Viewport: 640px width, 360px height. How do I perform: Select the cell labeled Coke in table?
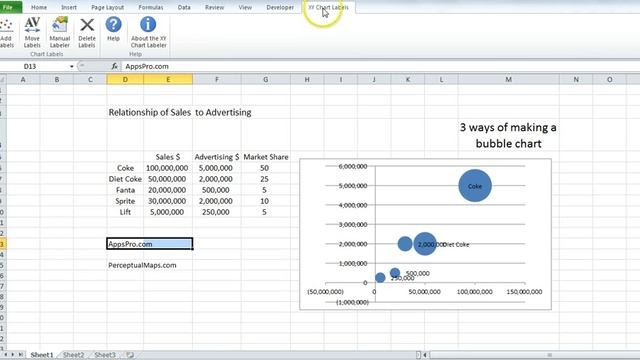[x=125, y=168]
